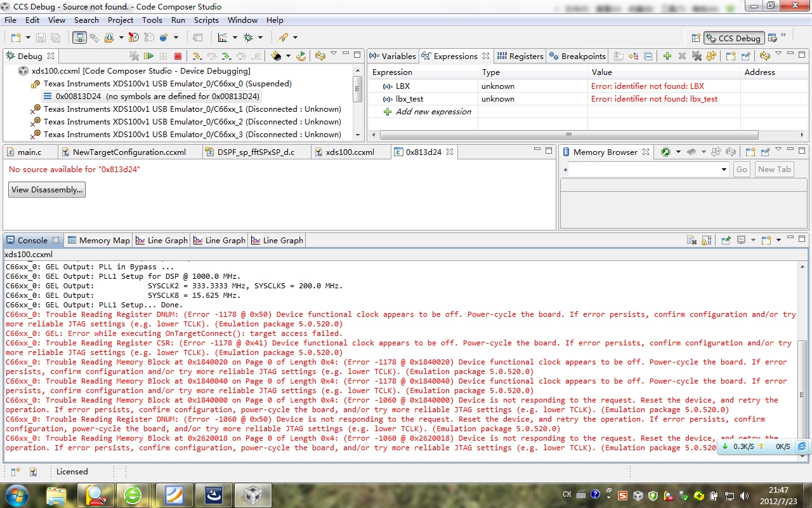This screenshot has width=812, height=508.
Task: Click the Clear Console icon
Action: point(692,240)
